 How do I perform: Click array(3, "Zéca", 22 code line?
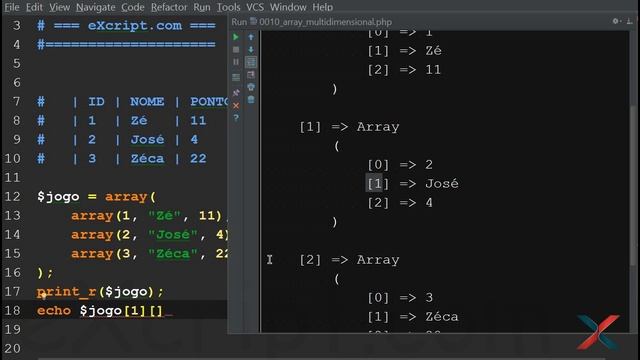pos(149,253)
